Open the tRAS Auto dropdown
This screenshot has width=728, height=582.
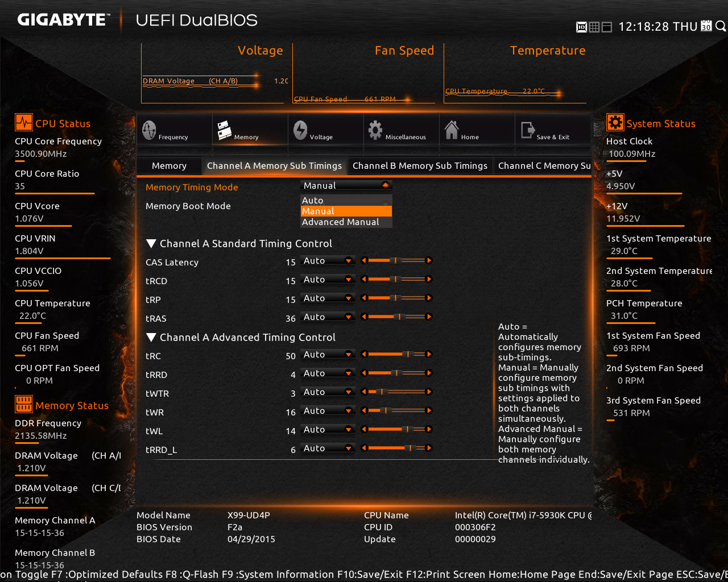[x=328, y=317]
